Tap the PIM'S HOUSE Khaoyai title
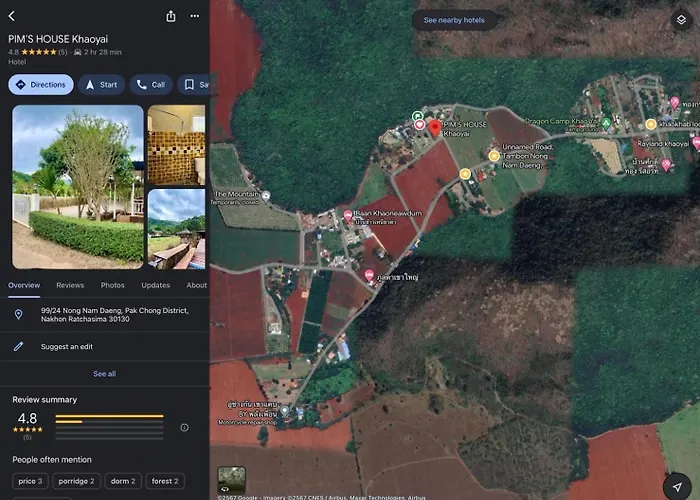The height and width of the screenshot is (500, 700). pyautogui.click(x=58, y=39)
